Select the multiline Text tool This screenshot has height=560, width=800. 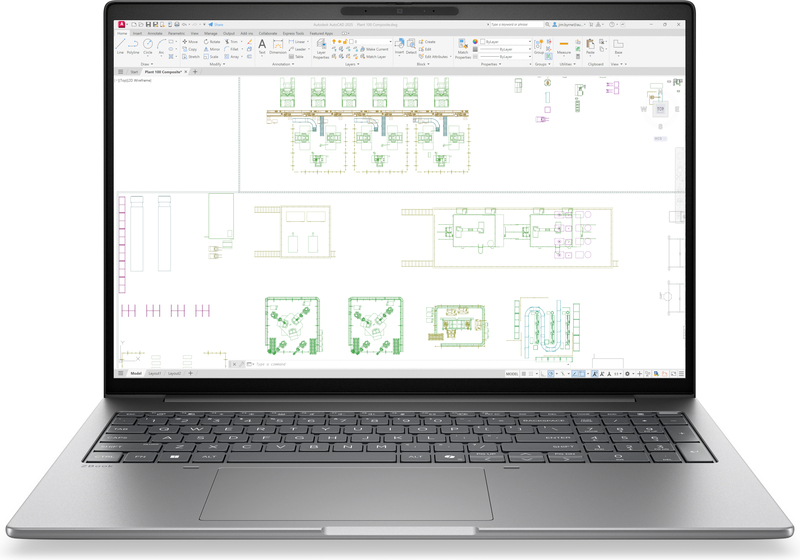(262, 46)
